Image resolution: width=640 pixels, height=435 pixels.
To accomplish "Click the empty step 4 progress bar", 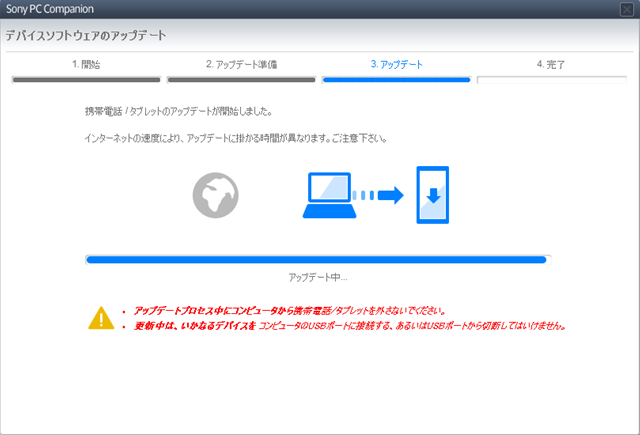I will click(x=551, y=80).
